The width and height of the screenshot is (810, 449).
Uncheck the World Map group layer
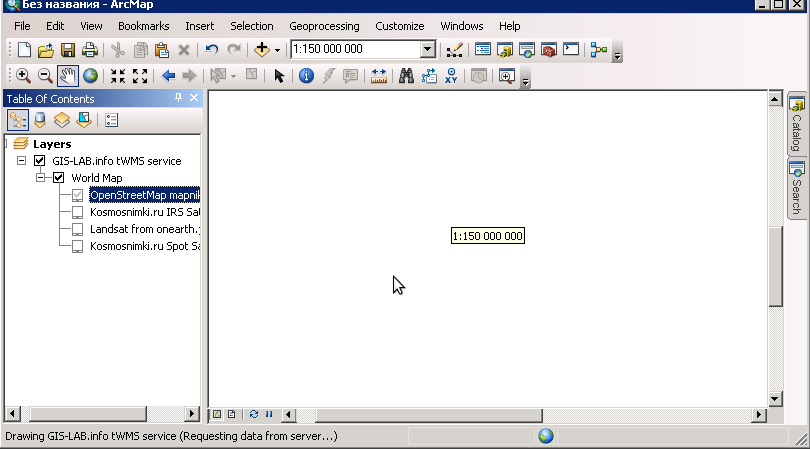coord(58,178)
